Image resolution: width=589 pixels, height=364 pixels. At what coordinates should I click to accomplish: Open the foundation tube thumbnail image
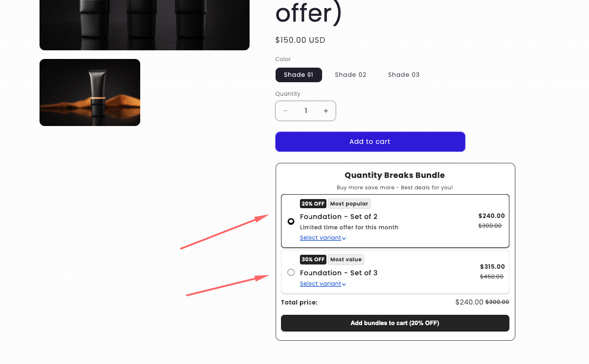(90, 92)
